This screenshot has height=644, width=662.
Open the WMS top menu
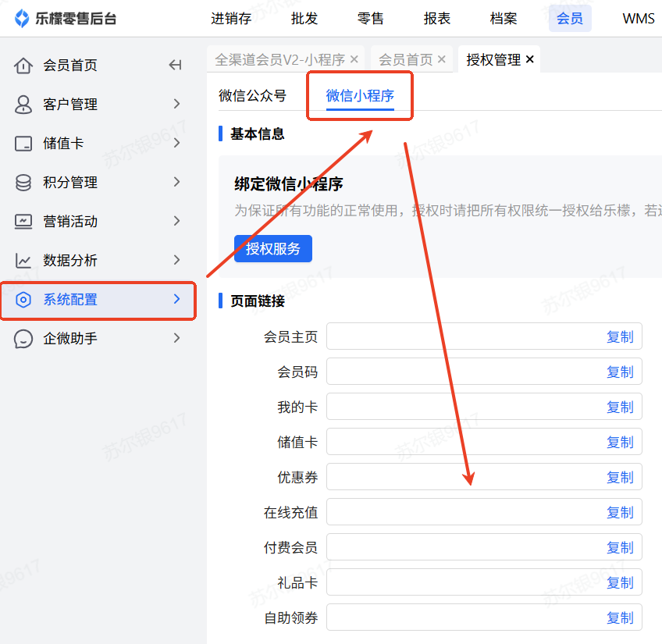pos(639,19)
